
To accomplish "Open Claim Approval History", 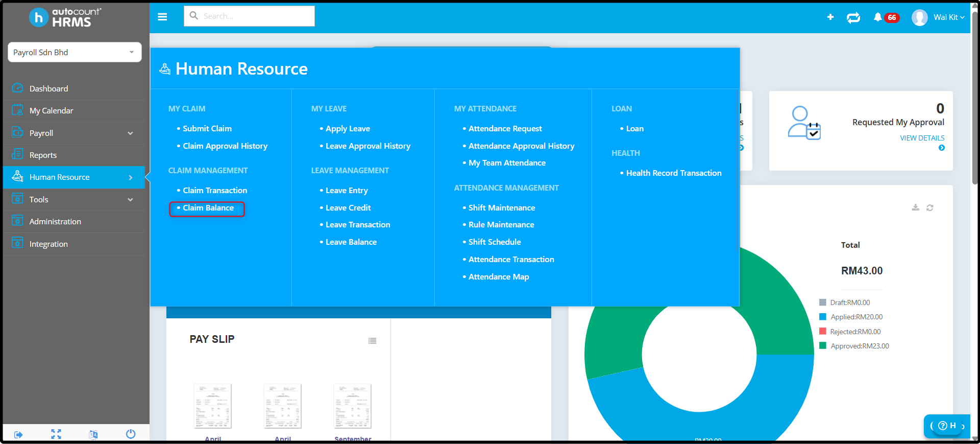I will pos(225,146).
